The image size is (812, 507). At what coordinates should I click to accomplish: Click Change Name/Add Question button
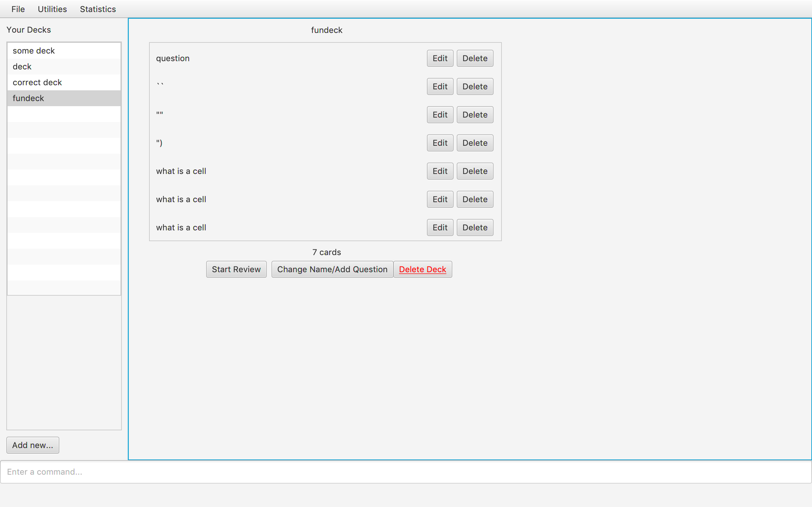click(x=332, y=269)
